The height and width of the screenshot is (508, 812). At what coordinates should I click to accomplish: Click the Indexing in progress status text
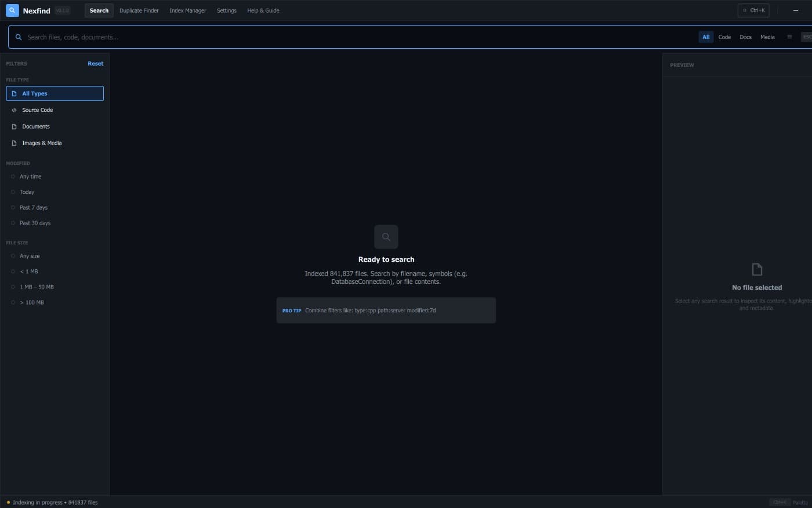pyautogui.click(x=55, y=503)
